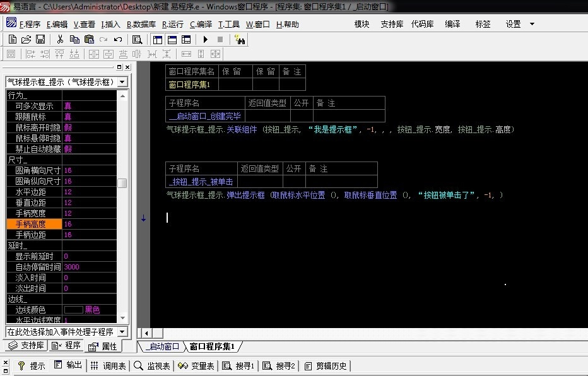Click the binoculars search icon
This screenshot has height=376, width=588.
click(x=240, y=39)
